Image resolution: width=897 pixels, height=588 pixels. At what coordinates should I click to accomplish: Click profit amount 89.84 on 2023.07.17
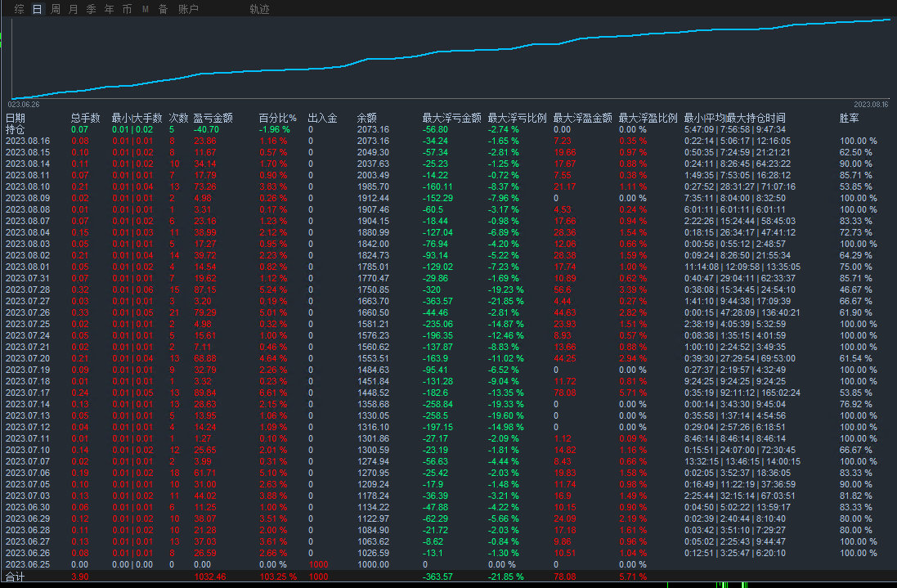pyautogui.click(x=205, y=393)
